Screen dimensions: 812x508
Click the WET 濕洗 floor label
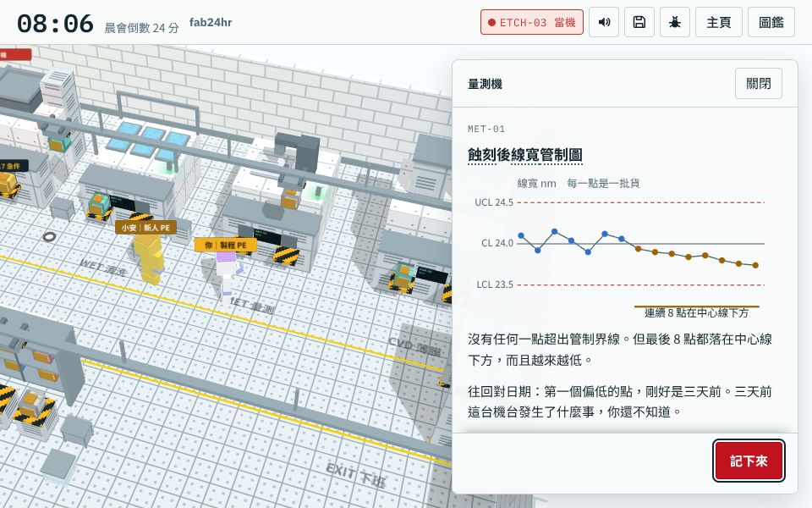point(102,268)
